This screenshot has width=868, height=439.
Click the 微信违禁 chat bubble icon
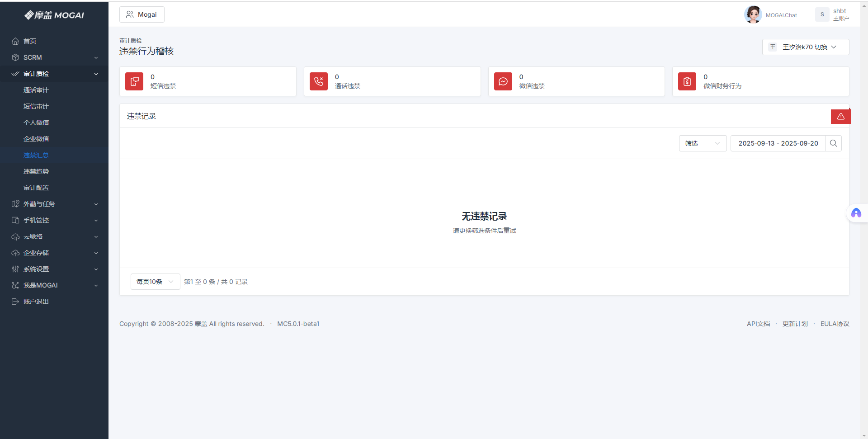coord(503,81)
